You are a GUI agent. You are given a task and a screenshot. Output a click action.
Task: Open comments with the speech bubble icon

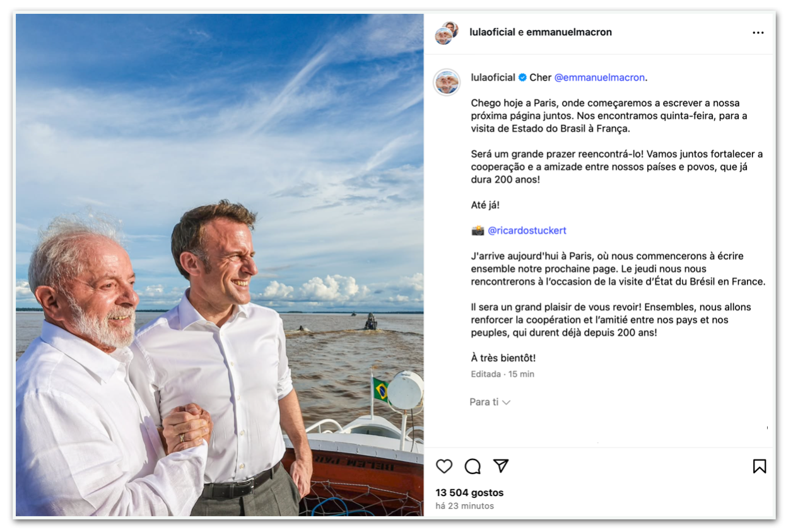point(472,466)
